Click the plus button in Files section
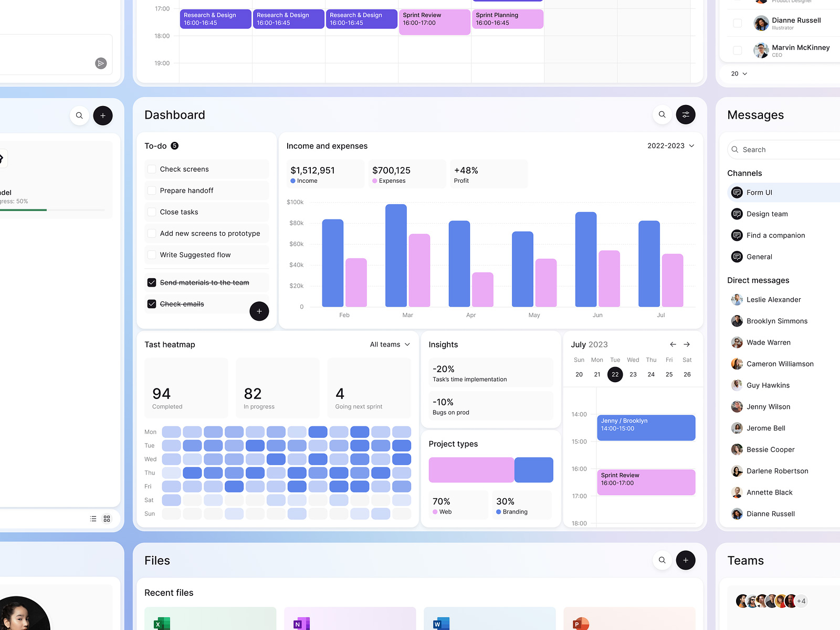This screenshot has width=840, height=630. pos(686,560)
